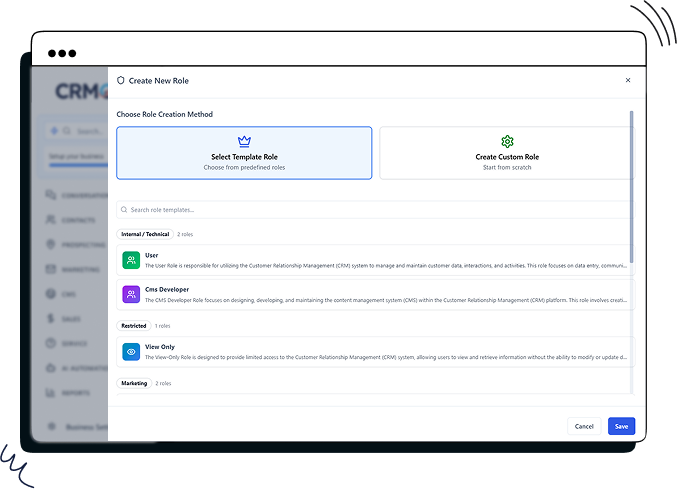Open Prospecting in the background sidebar
This screenshot has width=677, height=489.
pos(77,245)
